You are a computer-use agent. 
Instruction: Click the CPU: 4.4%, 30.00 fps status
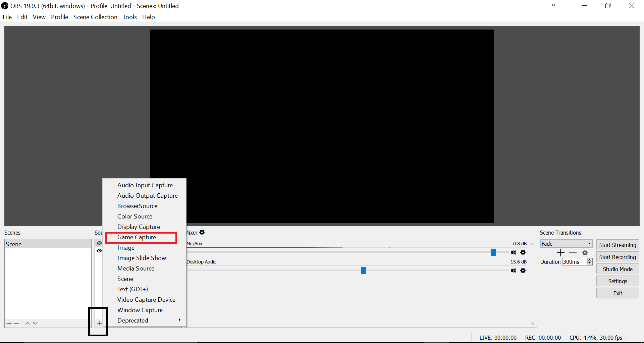596,338
